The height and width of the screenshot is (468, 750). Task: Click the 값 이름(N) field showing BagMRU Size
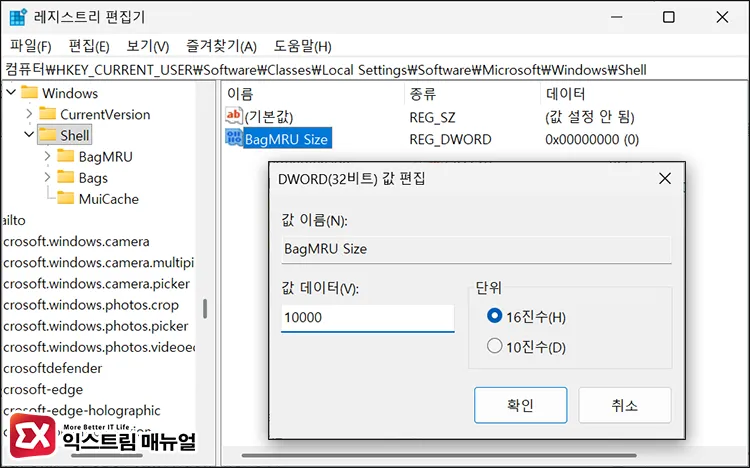[476, 249]
